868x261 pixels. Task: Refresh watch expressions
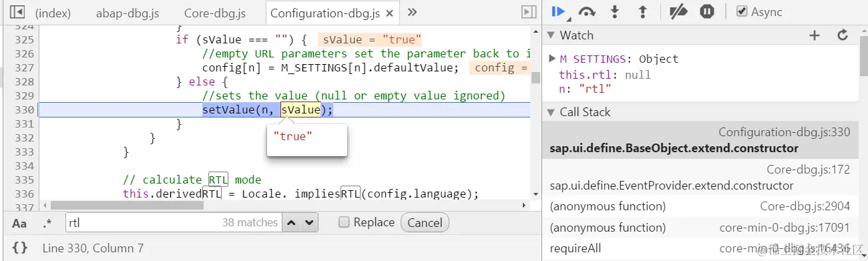pos(842,35)
